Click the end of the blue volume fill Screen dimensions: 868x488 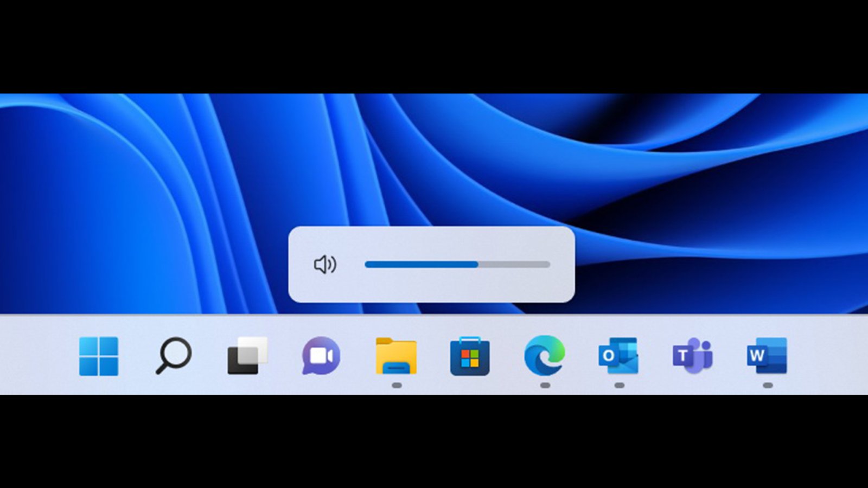477,265
